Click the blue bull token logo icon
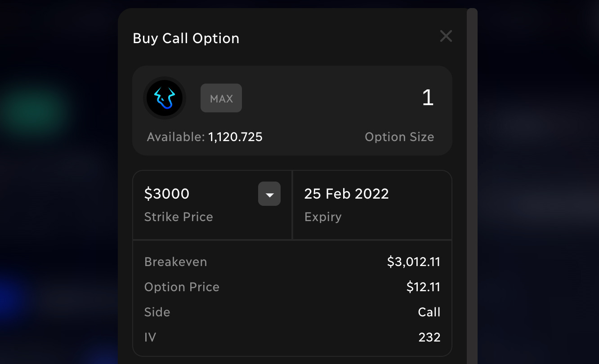The height and width of the screenshot is (364, 599). [x=165, y=98]
